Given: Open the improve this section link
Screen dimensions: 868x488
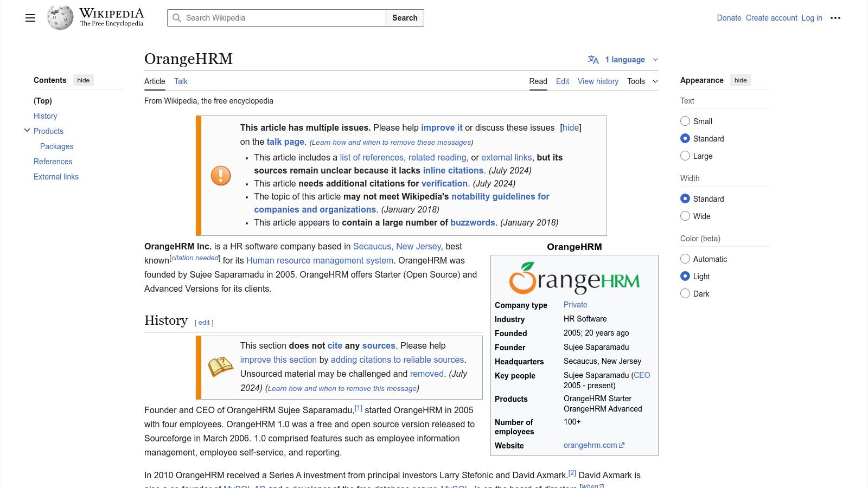Looking at the screenshot, I should tap(278, 359).
